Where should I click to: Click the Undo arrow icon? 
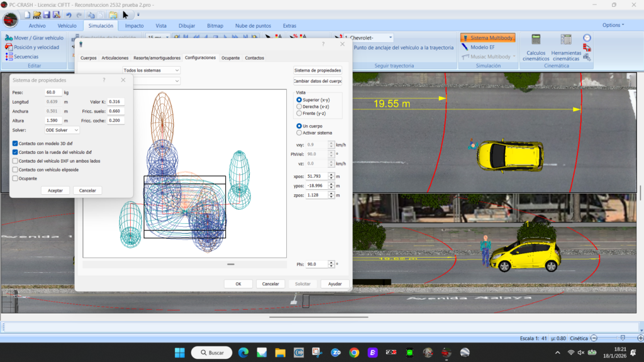(69, 14)
